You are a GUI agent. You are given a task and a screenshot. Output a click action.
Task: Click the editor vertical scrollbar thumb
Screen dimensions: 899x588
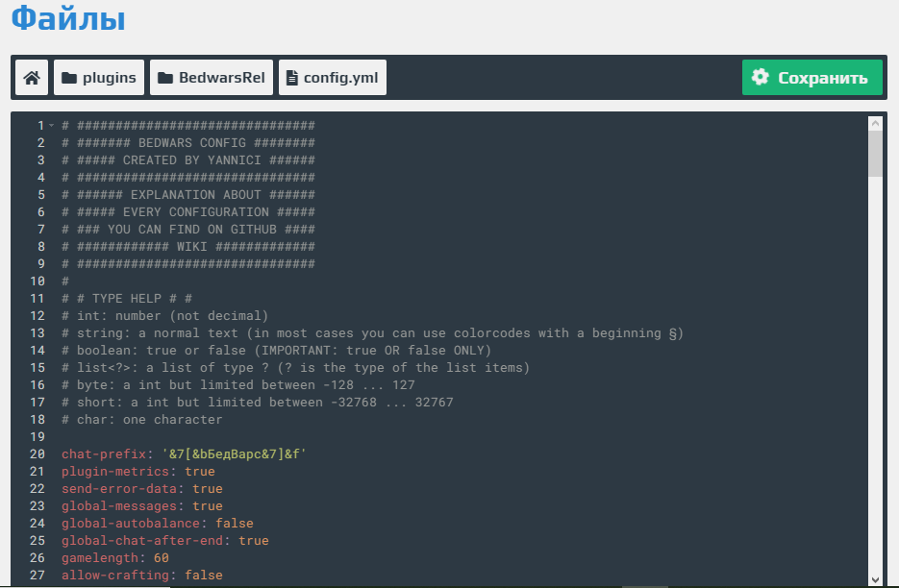[x=875, y=154]
